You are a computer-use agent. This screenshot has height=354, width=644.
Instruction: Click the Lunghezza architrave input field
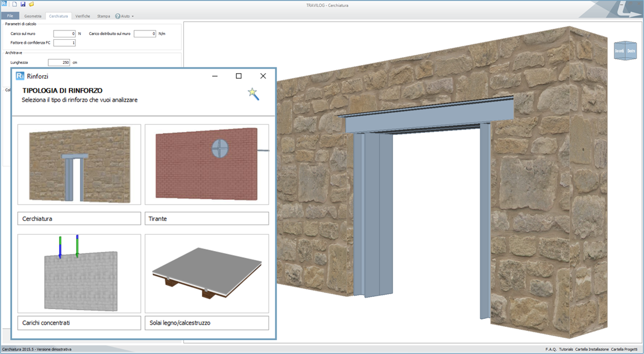pyautogui.click(x=59, y=62)
